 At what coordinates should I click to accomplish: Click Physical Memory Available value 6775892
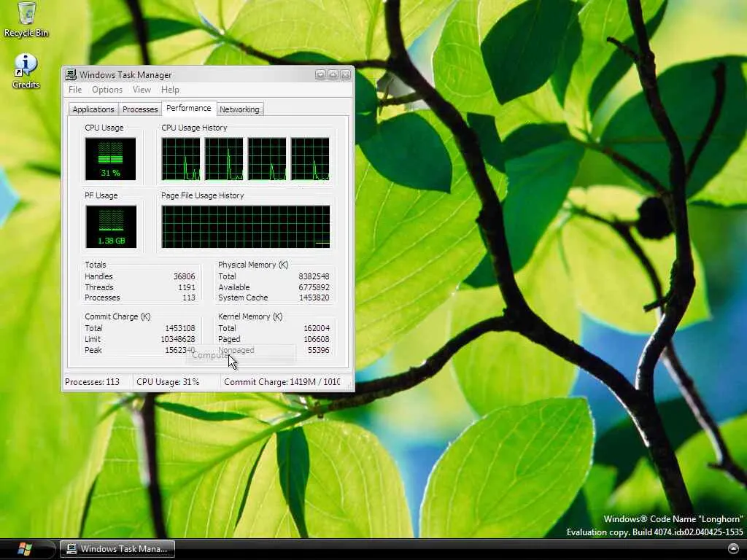(x=314, y=287)
